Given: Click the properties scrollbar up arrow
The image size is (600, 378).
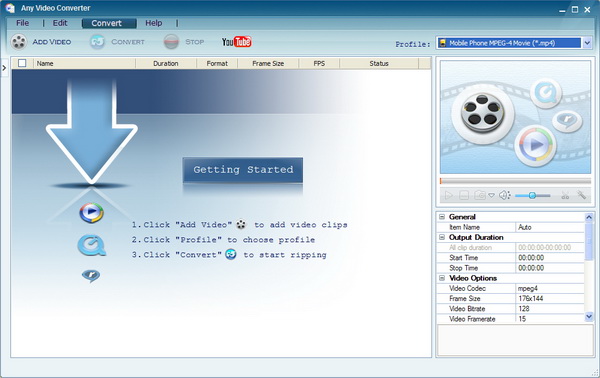Looking at the screenshot, I should [x=589, y=217].
